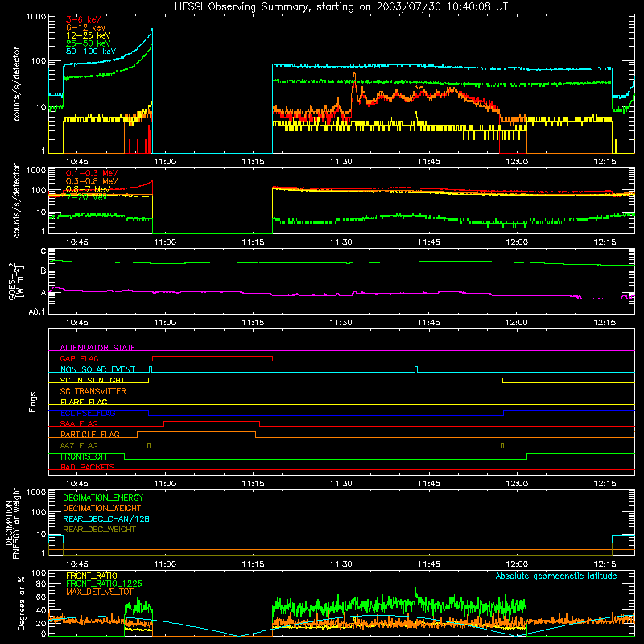Click the 0.8-7 MeV legend entry
Viewport: 644px width, 644px height.
[x=88, y=189]
